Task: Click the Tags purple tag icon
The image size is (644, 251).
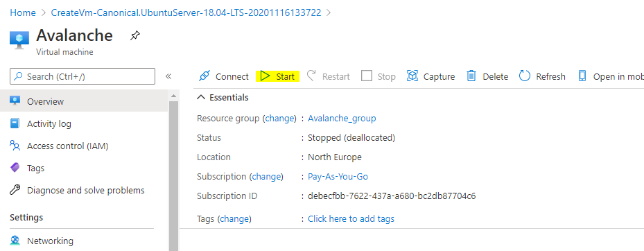Action: 15,168
